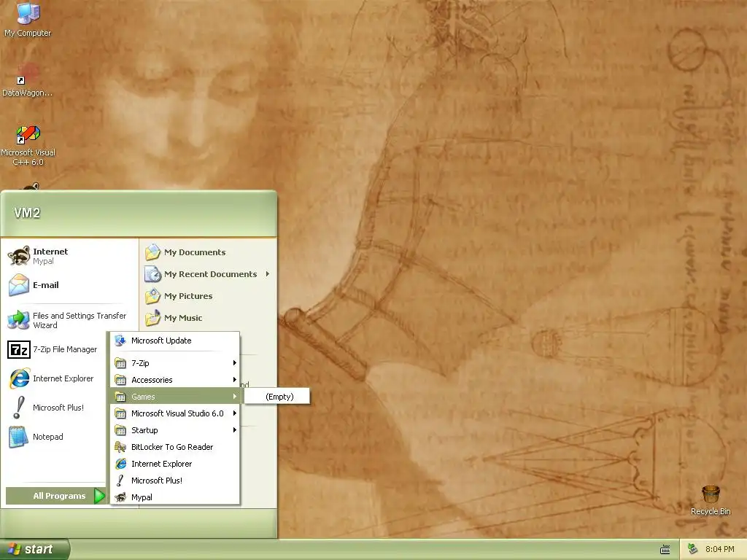Click the Mypal icon in All Programs list
The height and width of the screenshot is (560, 747).
click(x=121, y=497)
